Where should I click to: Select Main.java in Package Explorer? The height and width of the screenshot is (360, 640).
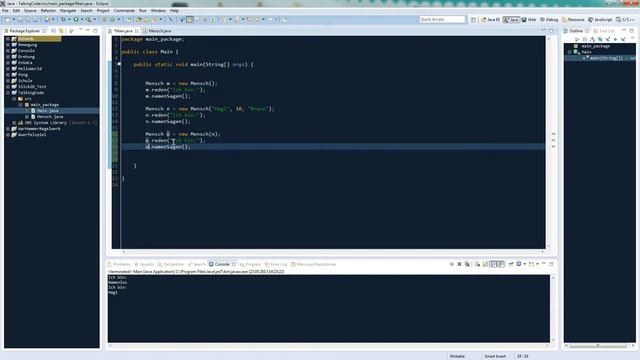[x=47, y=111]
